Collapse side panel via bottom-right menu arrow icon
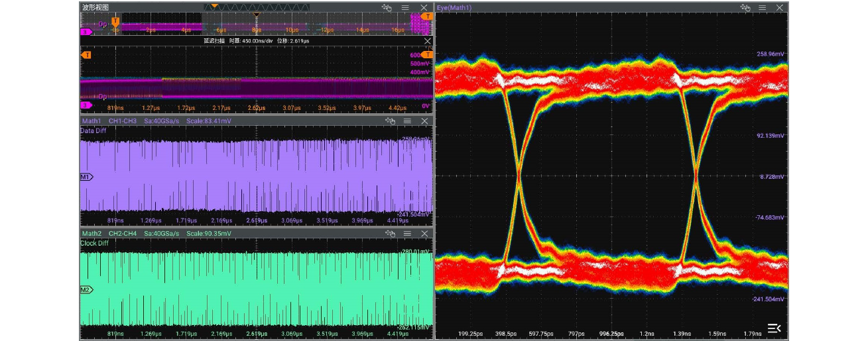This screenshot has width=868, height=341. 775,328
